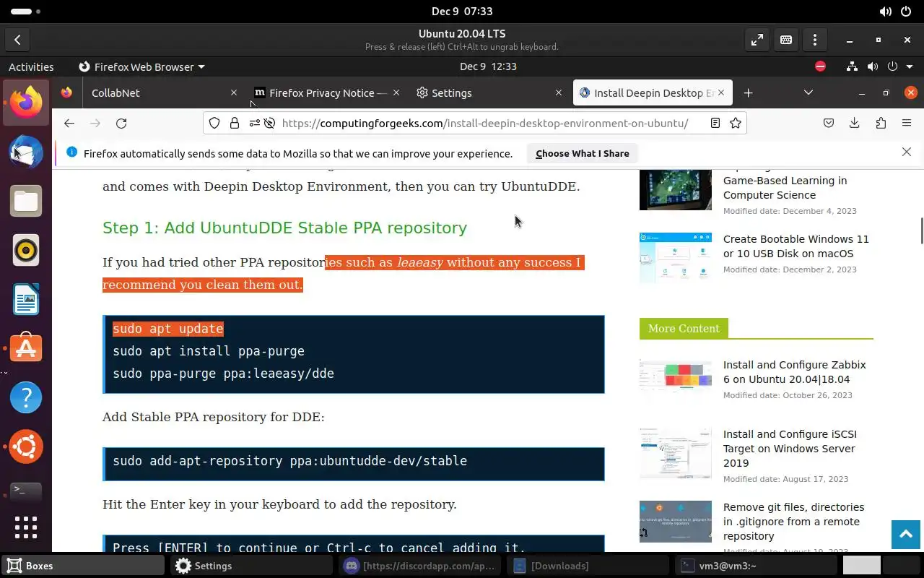Image resolution: width=924 pixels, height=578 pixels.
Task: Open the site permissions icon in address bar
Action: pyautogui.click(x=254, y=123)
